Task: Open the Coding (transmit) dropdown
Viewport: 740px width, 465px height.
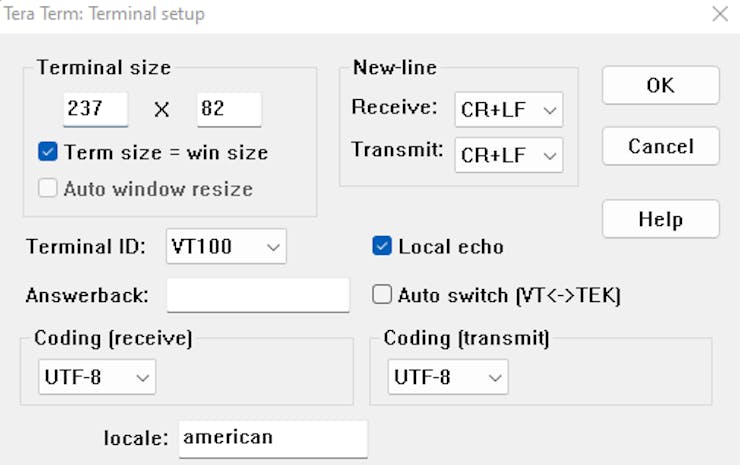Action: point(447,377)
